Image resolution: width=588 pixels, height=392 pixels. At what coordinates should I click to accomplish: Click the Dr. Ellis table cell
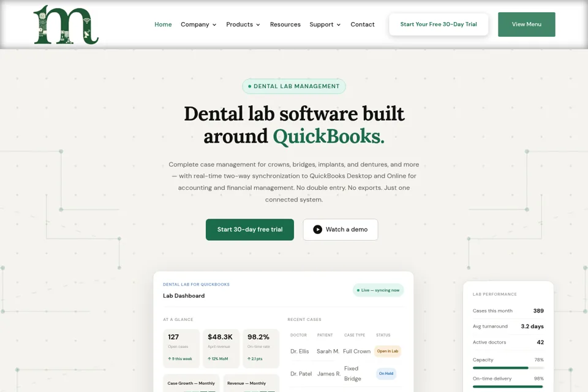(300, 352)
